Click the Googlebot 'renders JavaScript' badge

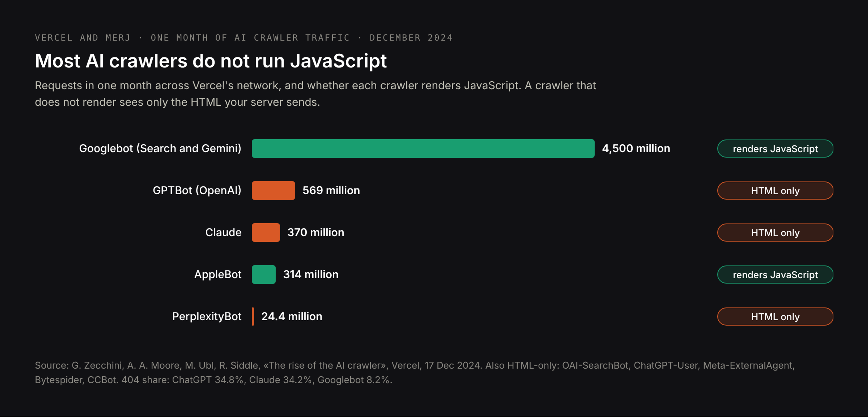(775, 148)
